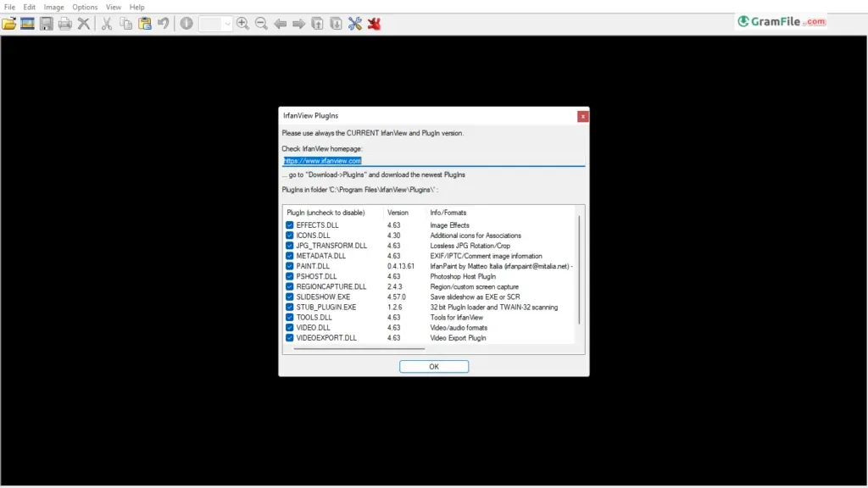Click the previous page icon
868x488 pixels.
(318, 23)
